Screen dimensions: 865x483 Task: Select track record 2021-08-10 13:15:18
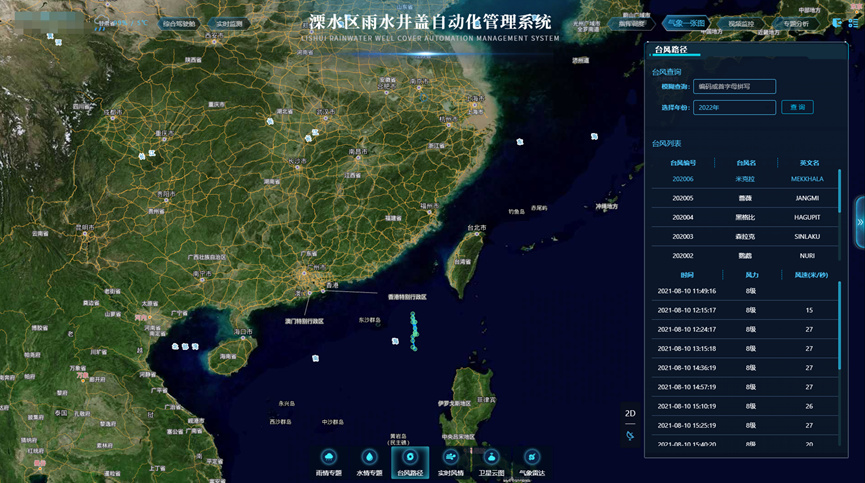pyautogui.click(x=744, y=348)
